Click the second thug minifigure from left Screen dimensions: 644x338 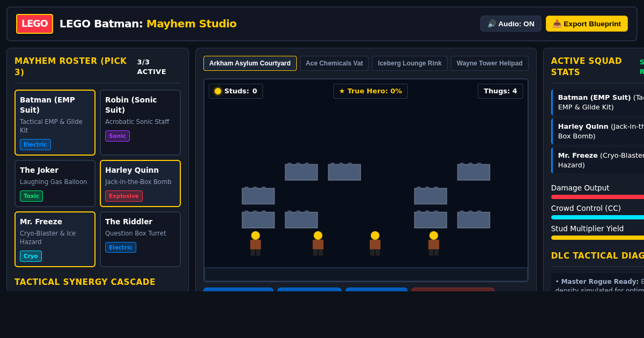(318, 243)
